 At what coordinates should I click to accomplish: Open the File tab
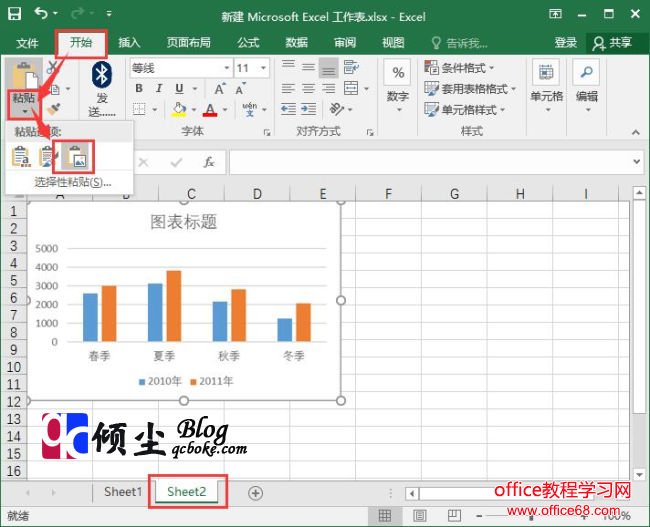(x=27, y=43)
